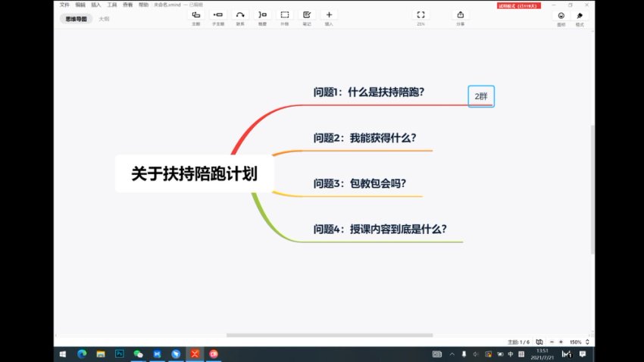Enter ZEN mode
The height and width of the screenshot is (362, 644).
click(420, 15)
